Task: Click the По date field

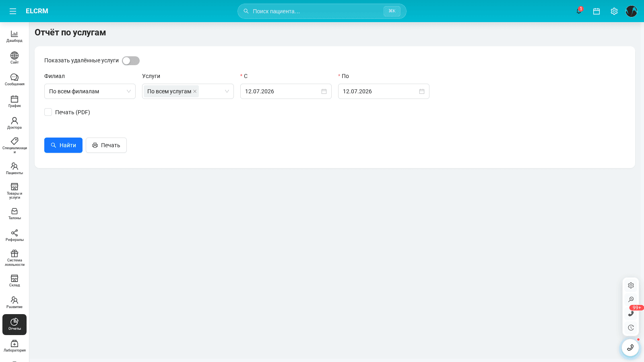Action: (x=384, y=91)
